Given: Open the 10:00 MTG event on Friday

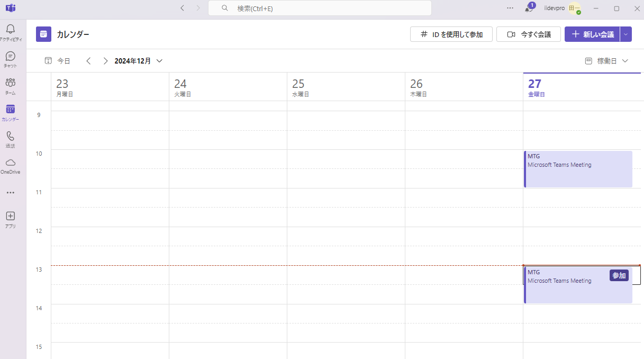Looking at the screenshot, I should (577, 169).
